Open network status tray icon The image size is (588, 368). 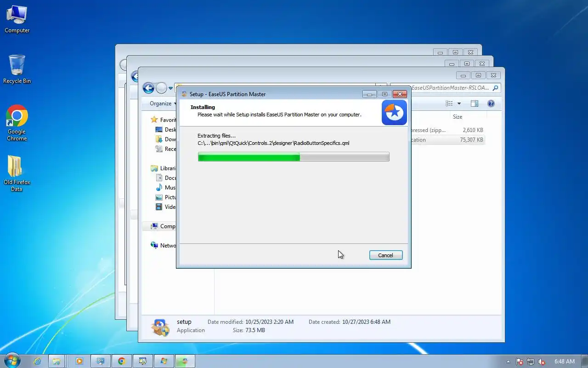pyautogui.click(x=531, y=362)
